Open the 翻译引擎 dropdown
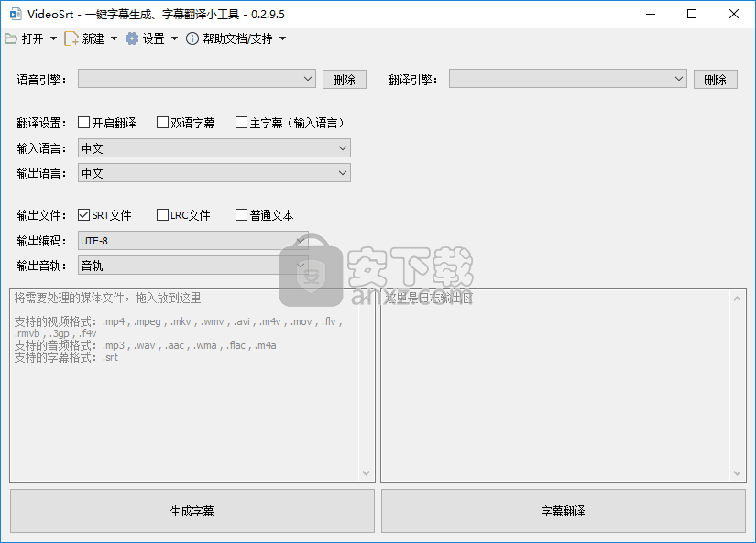756x543 pixels. 568,79
